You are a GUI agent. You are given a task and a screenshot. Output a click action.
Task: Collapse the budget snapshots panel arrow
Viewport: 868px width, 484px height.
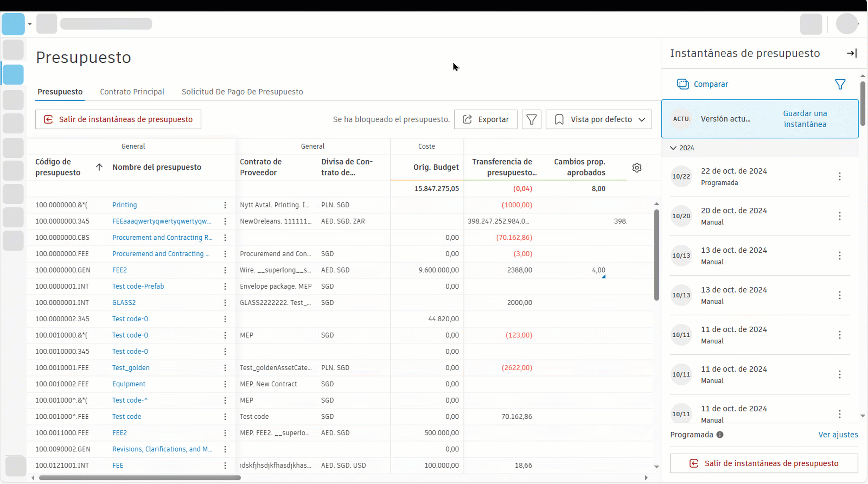[x=851, y=53]
